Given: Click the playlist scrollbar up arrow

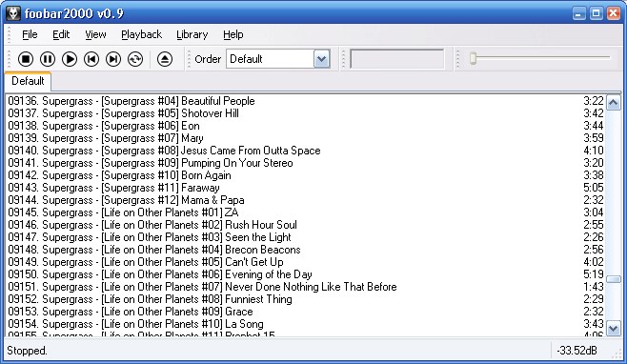Looking at the screenshot, I should pos(614,102).
